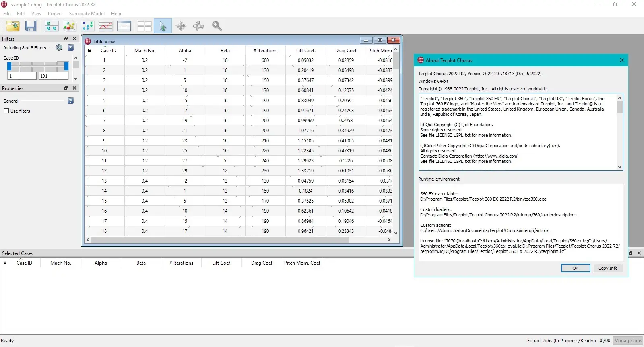Select the zoom magnifier tool
Image resolution: width=644 pixels, height=347 pixels.
coord(217,26)
